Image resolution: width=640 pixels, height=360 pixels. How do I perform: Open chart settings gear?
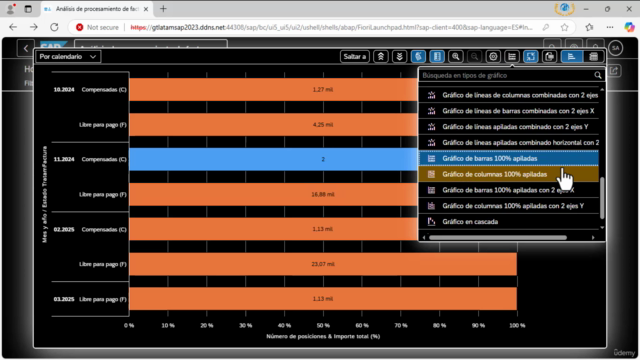point(493,57)
